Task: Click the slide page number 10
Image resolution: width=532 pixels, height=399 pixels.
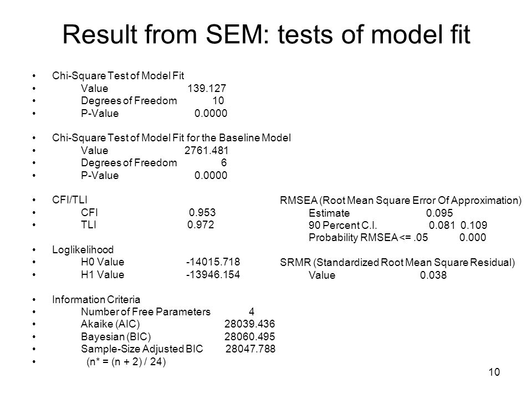Action: tap(494, 372)
